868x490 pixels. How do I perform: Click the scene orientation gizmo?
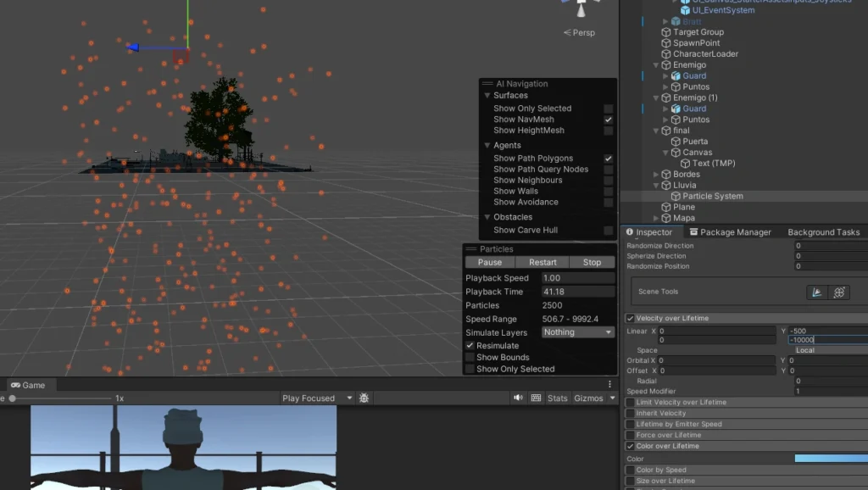coord(581,8)
